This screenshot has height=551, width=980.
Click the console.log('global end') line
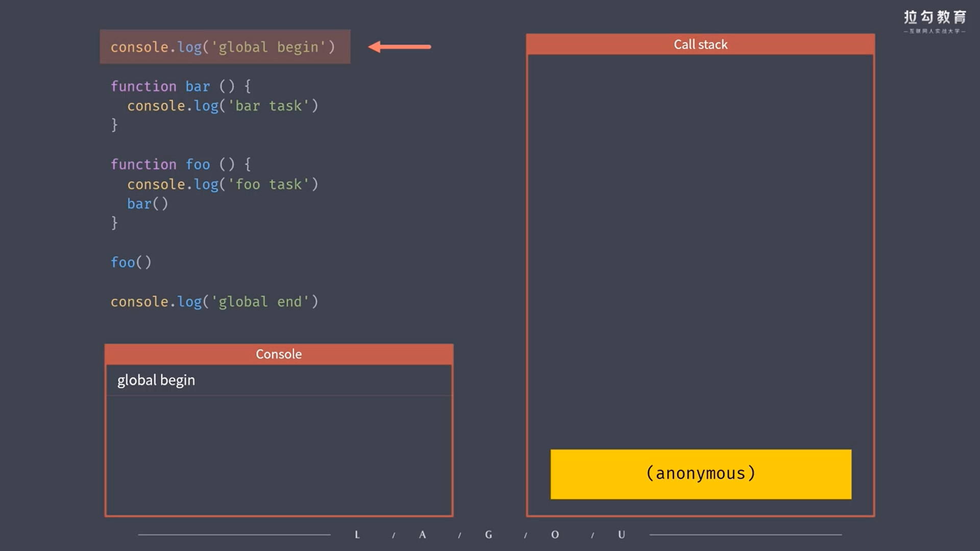click(x=214, y=302)
